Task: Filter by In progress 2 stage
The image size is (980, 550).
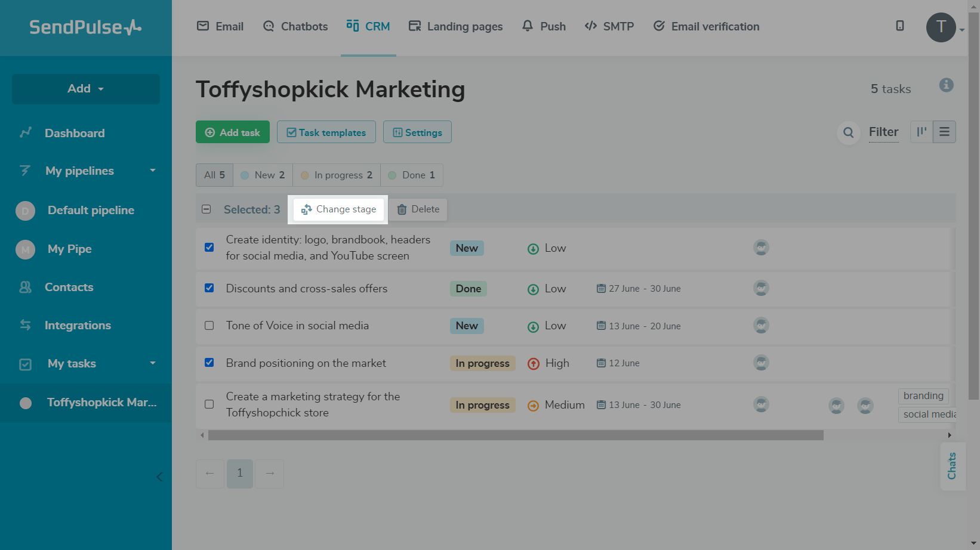Action: tap(337, 175)
